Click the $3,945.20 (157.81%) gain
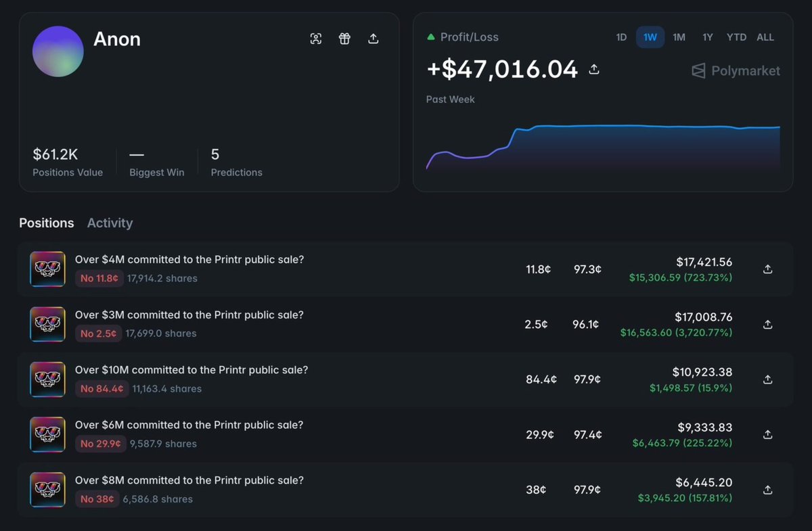The height and width of the screenshot is (531, 812). point(685,498)
